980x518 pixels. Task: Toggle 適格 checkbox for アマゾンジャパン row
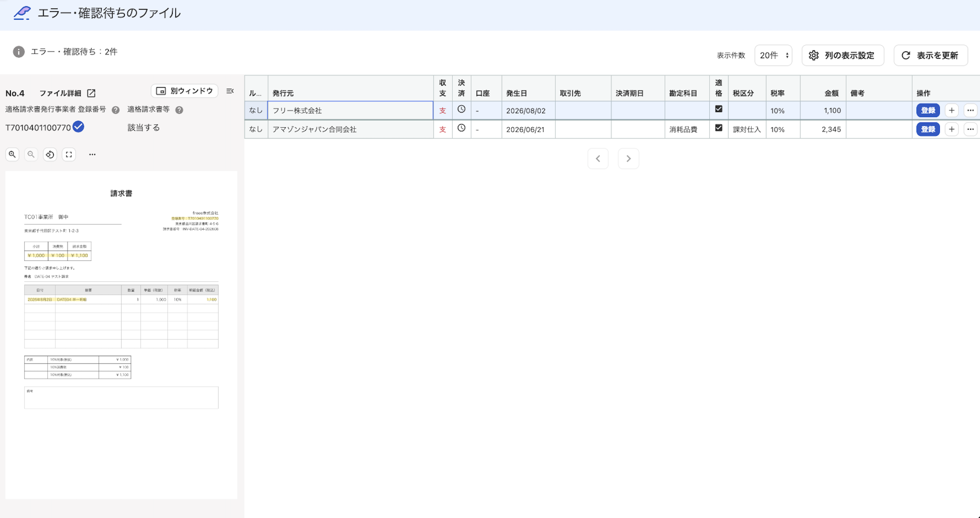tap(719, 128)
